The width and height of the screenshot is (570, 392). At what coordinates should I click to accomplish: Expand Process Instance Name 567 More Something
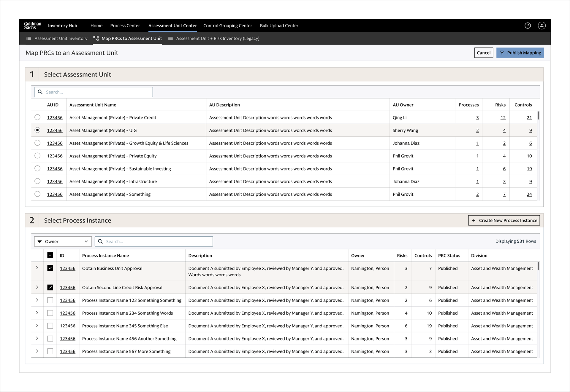[37, 351]
